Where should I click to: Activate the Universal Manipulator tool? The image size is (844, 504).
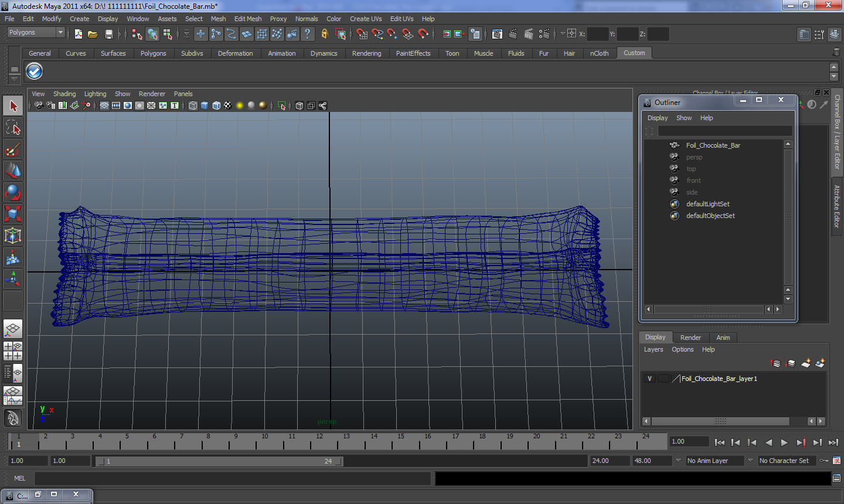tap(13, 236)
